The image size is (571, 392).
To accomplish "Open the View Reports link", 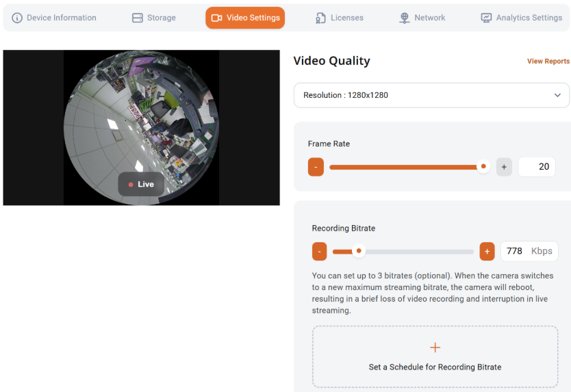I will [x=548, y=62].
